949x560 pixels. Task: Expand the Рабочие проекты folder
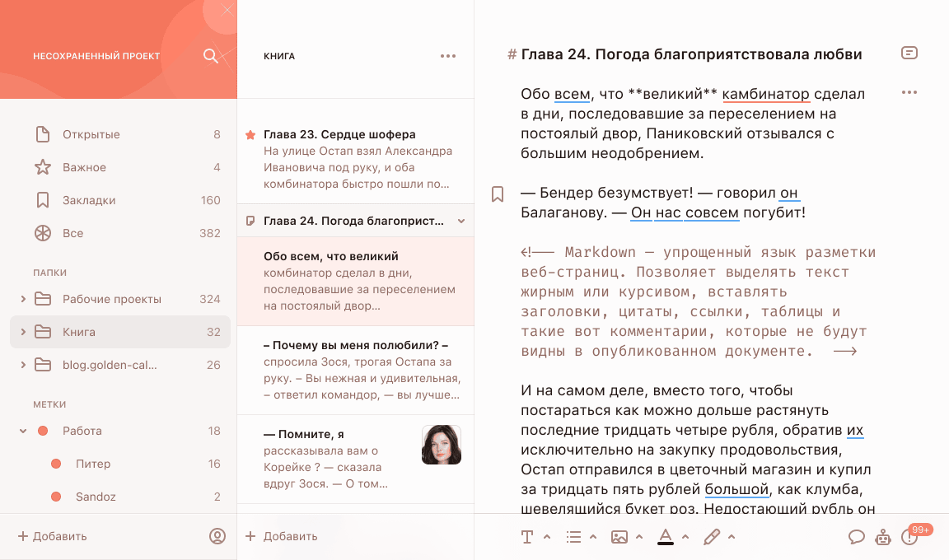23,299
